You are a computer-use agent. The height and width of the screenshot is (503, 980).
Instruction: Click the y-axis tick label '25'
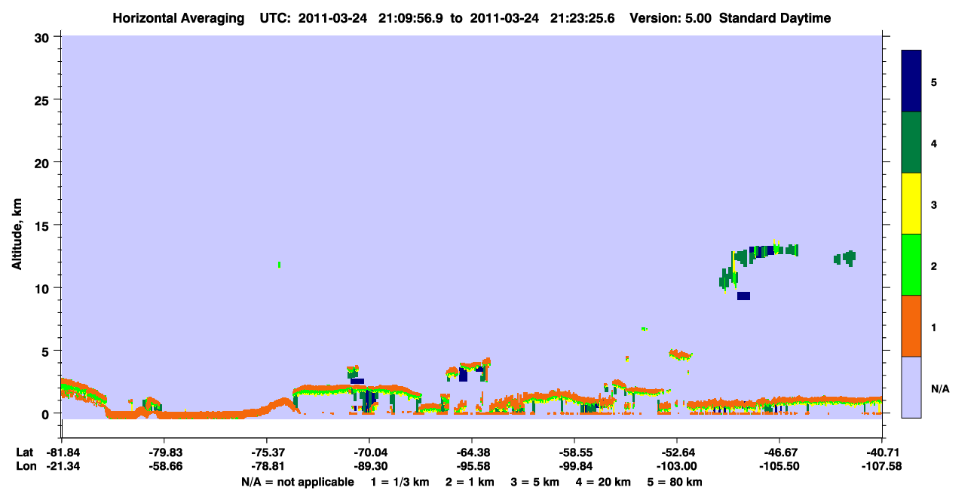[44, 100]
